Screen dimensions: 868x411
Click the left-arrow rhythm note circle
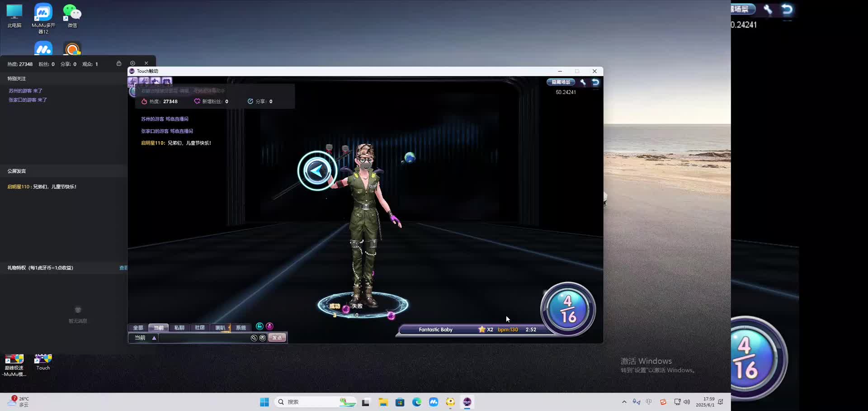pyautogui.click(x=317, y=170)
